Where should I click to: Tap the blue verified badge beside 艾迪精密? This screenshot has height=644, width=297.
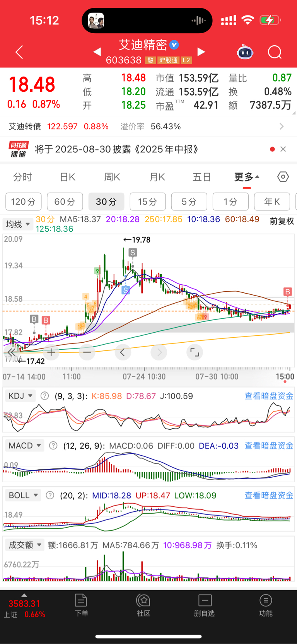174,45
